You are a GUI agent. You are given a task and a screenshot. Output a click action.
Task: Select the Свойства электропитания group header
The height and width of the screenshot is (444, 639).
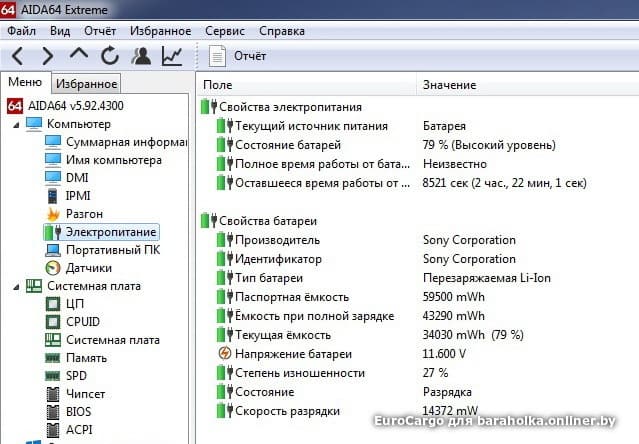[282, 107]
